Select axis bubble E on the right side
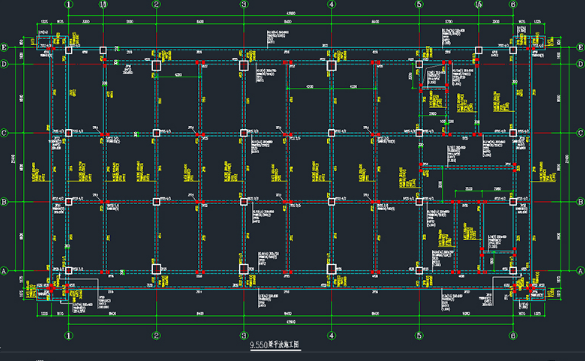Screen dimensions: 585x361 [x=581, y=47]
